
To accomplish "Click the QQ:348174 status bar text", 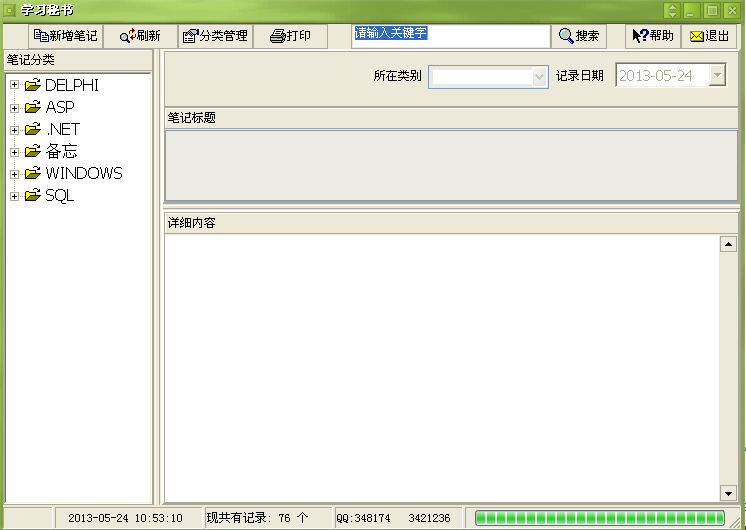I will [363, 518].
